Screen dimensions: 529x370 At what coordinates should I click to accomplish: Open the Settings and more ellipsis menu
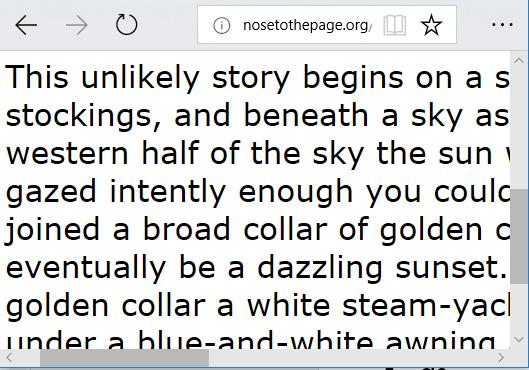pyautogui.click(x=502, y=25)
